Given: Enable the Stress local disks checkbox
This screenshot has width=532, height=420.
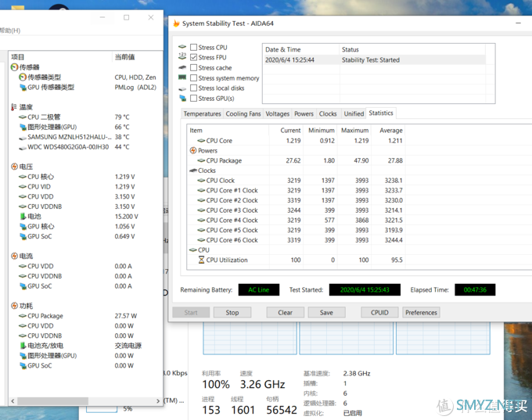Looking at the screenshot, I should tap(194, 88).
